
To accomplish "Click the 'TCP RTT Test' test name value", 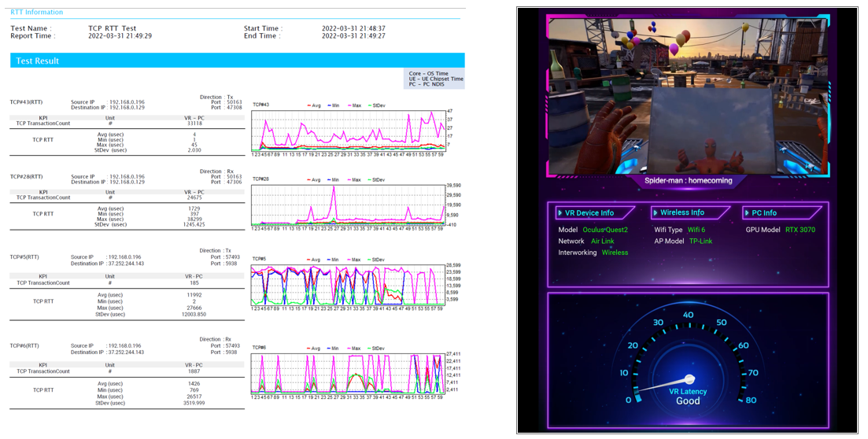I will click(x=113, y=28).
